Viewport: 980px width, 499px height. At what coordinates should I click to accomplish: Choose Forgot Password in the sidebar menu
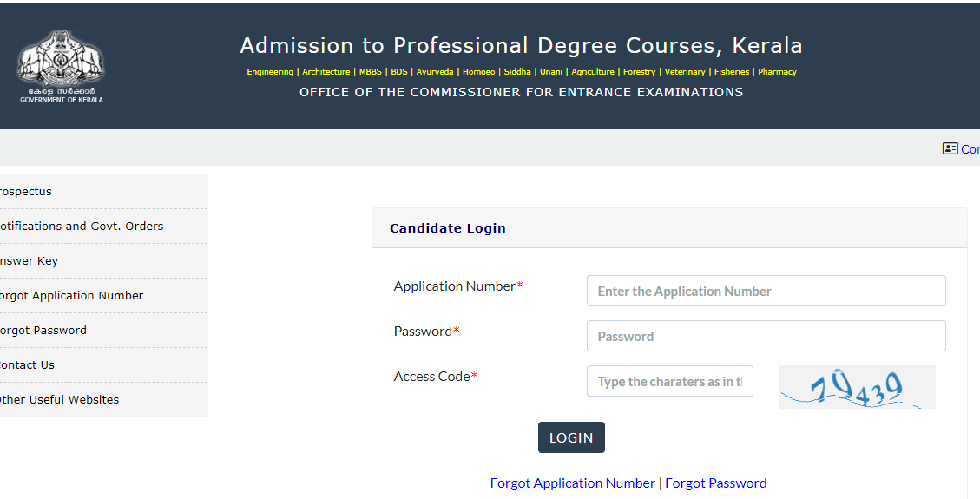pyautogui.click(x=43, y=331)
